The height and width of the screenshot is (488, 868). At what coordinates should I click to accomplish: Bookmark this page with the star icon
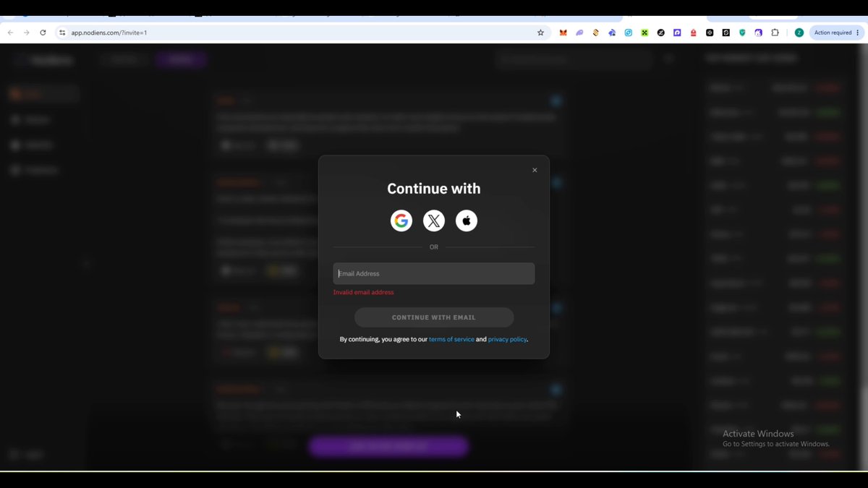click(540, 33)
